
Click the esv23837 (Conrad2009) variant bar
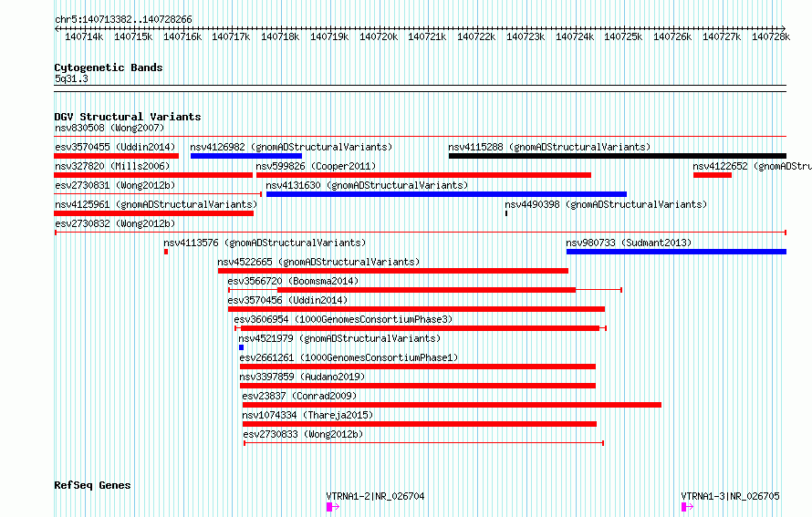point(452,405)
